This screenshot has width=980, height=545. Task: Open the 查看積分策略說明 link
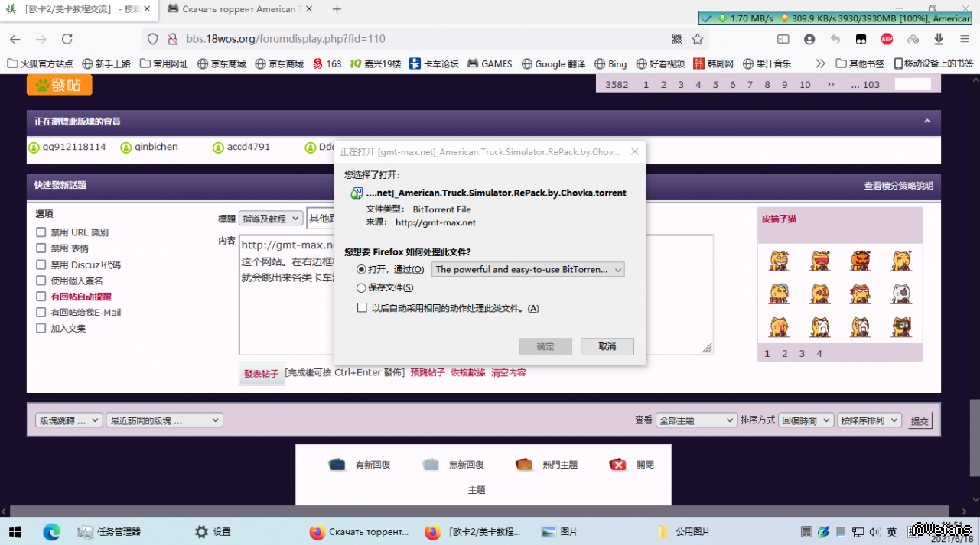898,186
